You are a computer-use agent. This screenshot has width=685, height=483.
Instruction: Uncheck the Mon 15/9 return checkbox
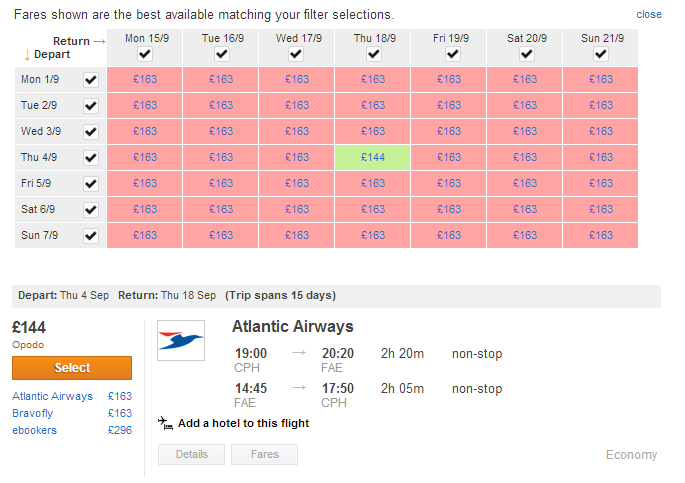coord(145,54)
